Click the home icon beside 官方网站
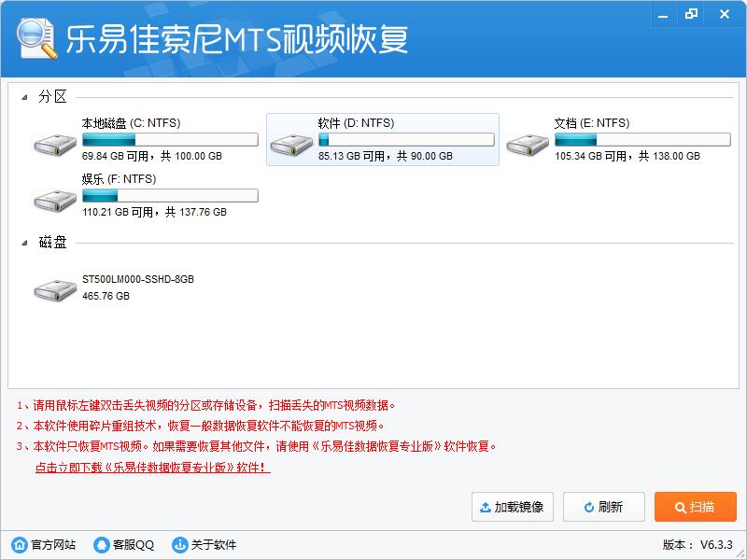This screenshot has width=747, height=560. 20,544
